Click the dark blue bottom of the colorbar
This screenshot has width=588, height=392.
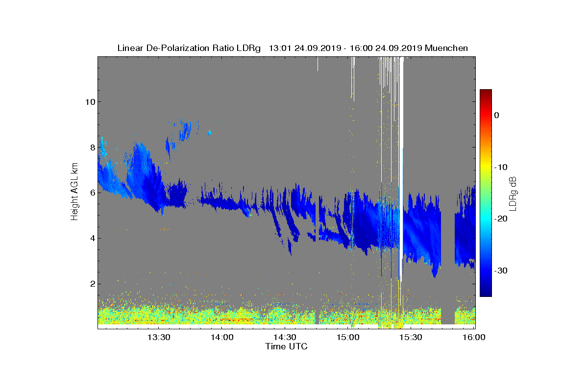[486, 293]
